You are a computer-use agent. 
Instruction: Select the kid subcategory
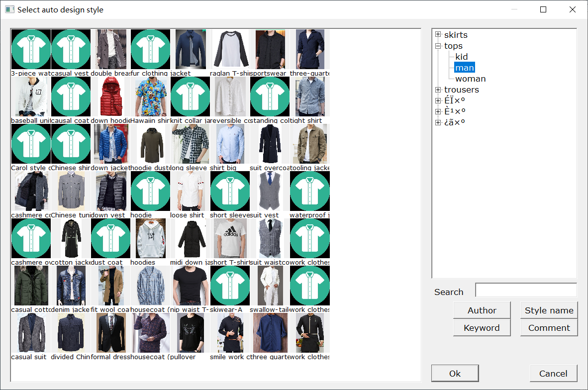click(462, 57)
